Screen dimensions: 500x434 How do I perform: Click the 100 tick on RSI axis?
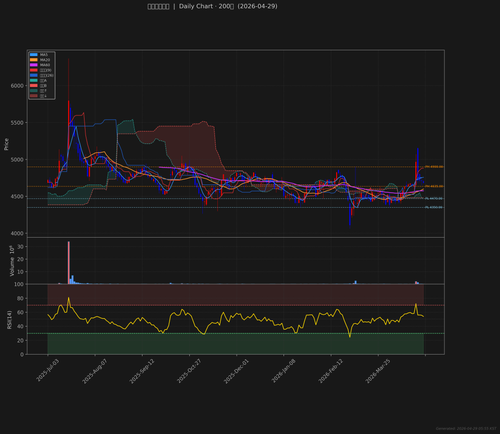click(19, 284)
